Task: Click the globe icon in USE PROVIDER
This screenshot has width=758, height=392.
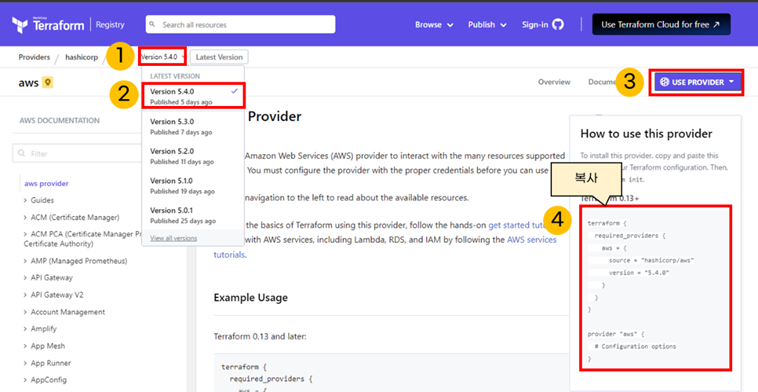Action: click(x=665, y=82)
